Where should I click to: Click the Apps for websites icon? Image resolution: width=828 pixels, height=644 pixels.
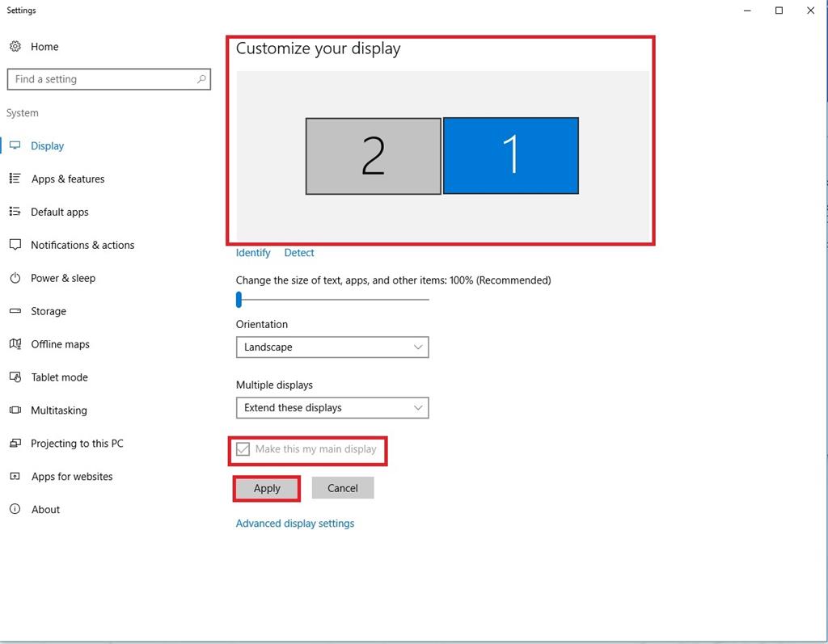click(x=15, y=476)
